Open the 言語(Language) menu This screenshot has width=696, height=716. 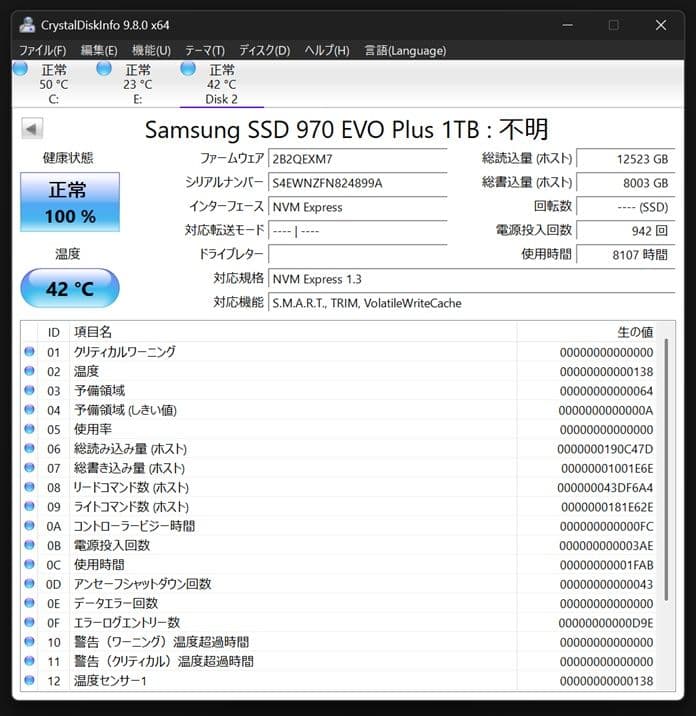(406, 50)
